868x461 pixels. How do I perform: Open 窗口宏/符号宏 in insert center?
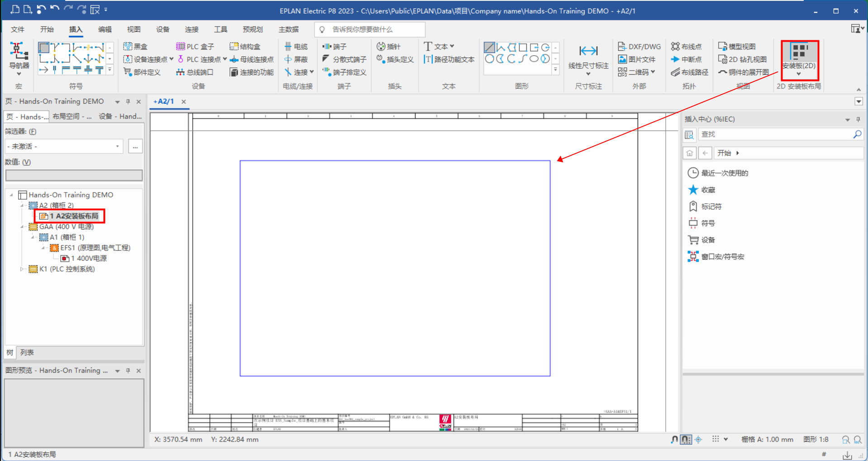(x=716, y=257)
